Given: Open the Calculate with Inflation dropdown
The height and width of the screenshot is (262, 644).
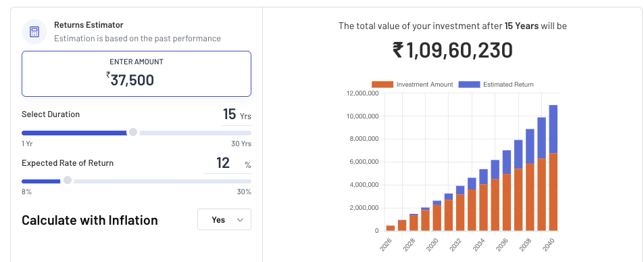Looking at the screenshot, I should [x=224, y=219].
